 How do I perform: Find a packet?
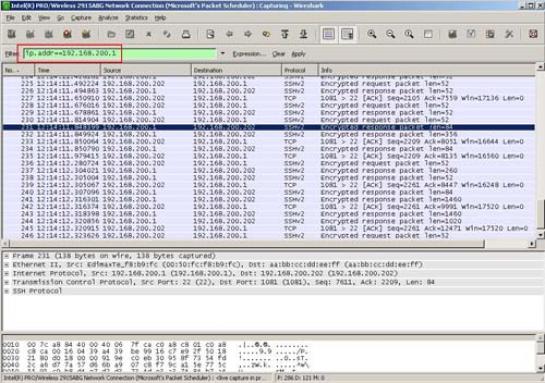210,34
